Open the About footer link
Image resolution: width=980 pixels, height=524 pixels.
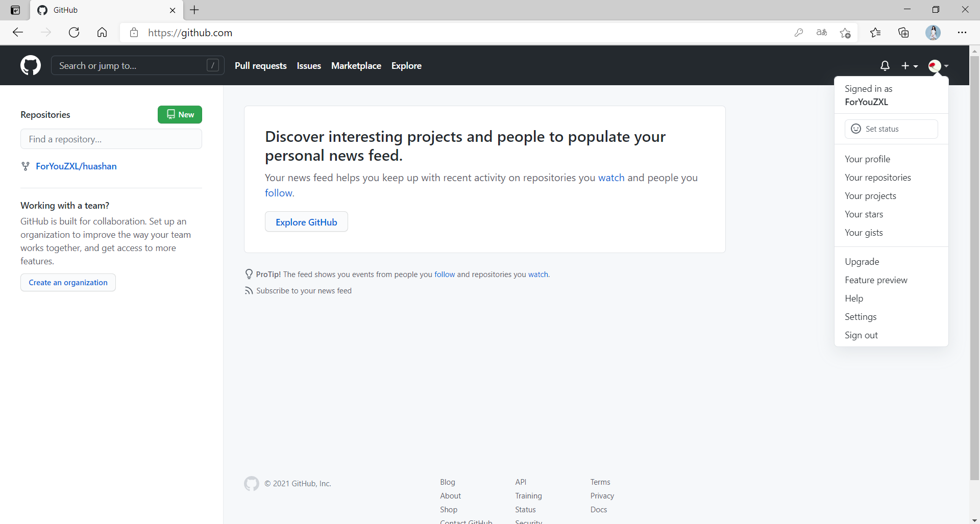[x=450, y=496]
